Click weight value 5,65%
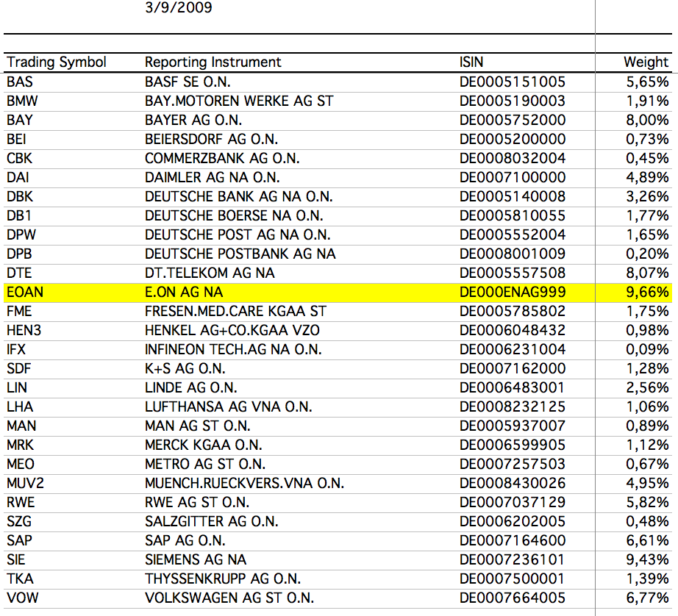 pos(647,82)
